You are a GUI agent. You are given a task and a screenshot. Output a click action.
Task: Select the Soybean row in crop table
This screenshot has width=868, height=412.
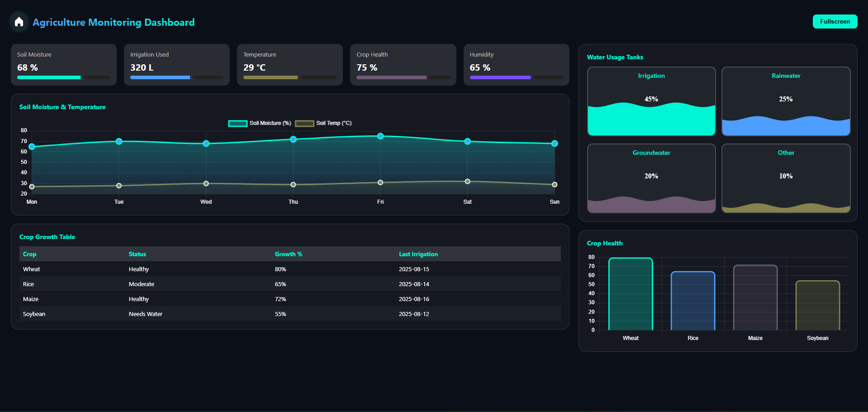point(289,314)
